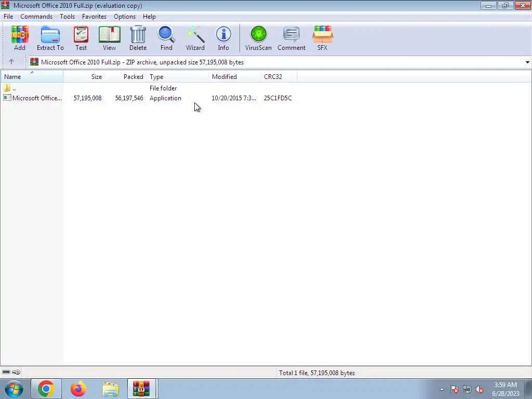Sort by the Type column header
Screen dimensions: 532x399
(x=178, y=77)
